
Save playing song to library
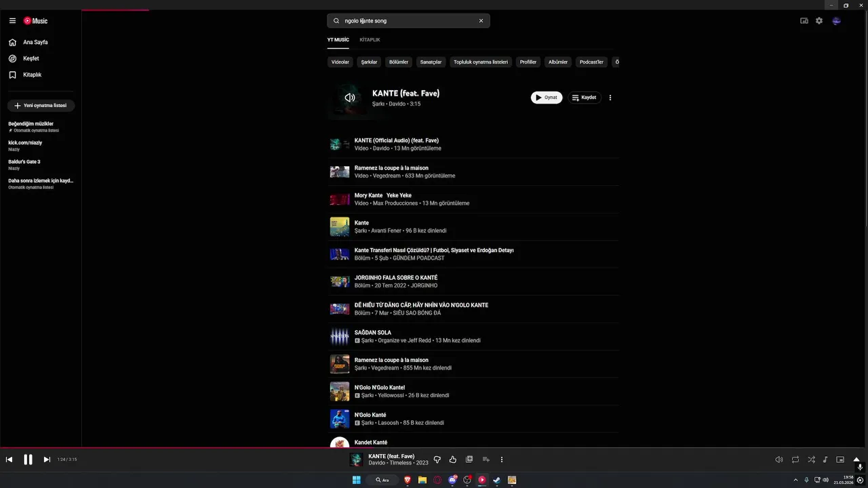(x=469, y=460)
